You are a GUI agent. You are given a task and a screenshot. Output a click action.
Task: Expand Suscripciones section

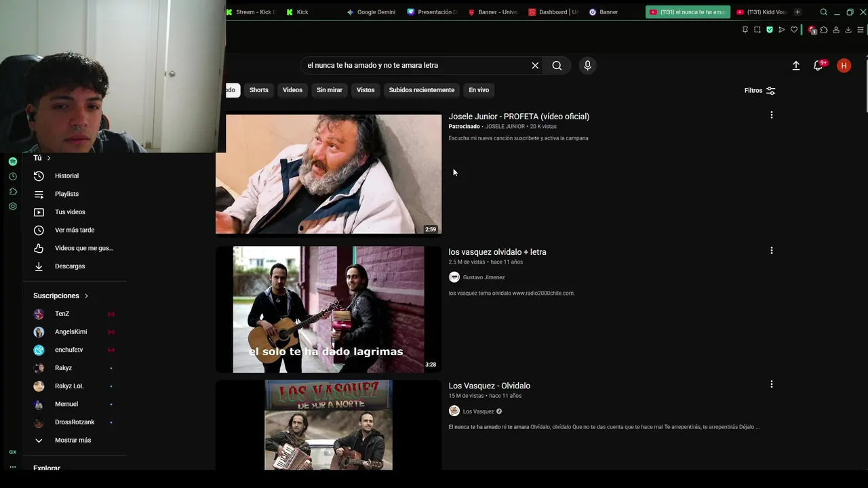point(61,296)
